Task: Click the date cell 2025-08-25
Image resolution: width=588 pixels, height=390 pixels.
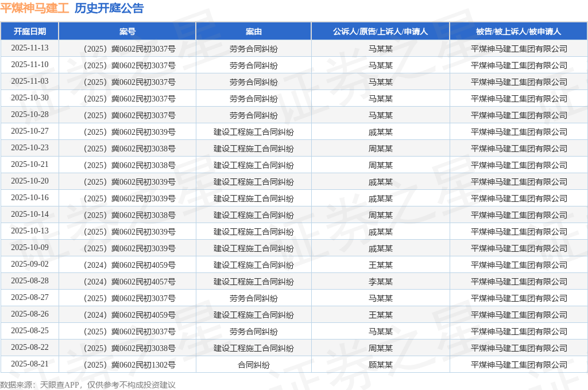Action: point(30,330)
